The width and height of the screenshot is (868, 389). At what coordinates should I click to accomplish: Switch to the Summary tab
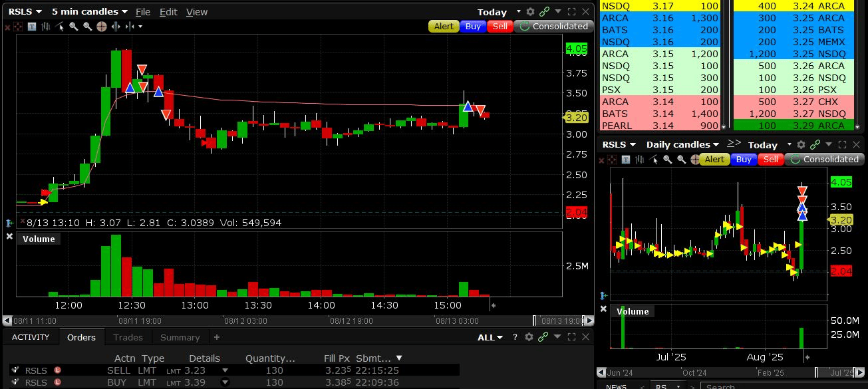[x=180, y=337]
